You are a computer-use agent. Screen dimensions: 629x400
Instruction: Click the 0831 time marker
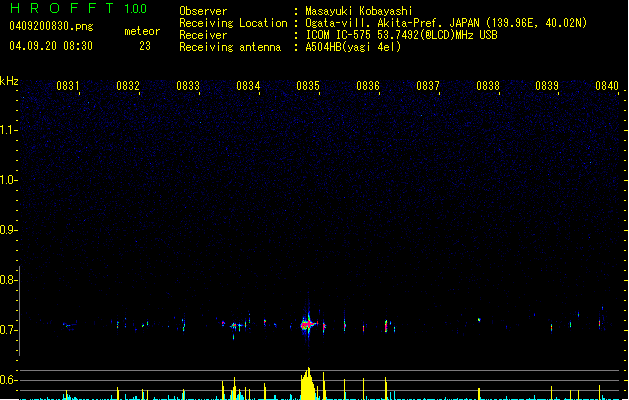pos(67,86)
